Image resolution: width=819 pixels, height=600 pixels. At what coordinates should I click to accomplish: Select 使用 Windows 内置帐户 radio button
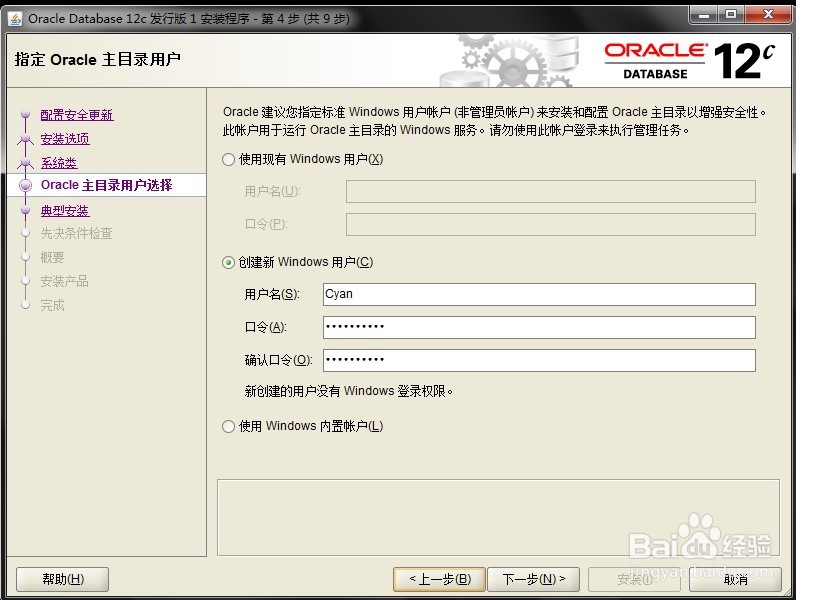pyautogui.click(x=228, y=427)
